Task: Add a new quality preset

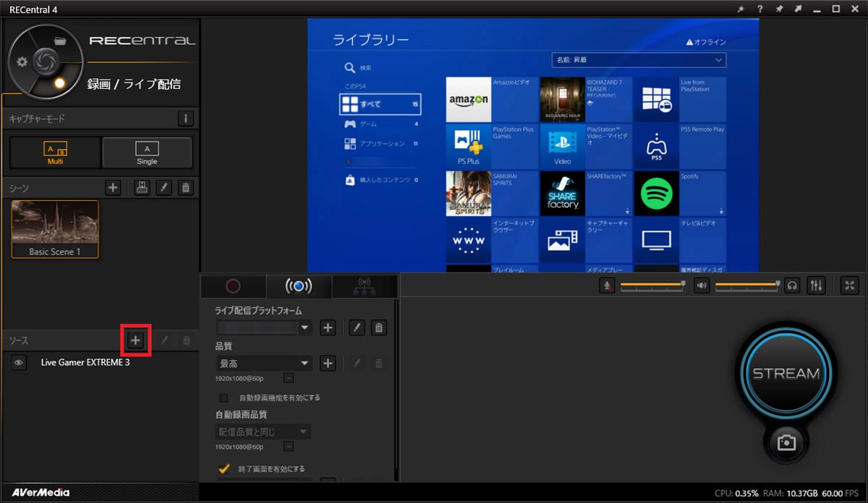Action: (328, 363)
